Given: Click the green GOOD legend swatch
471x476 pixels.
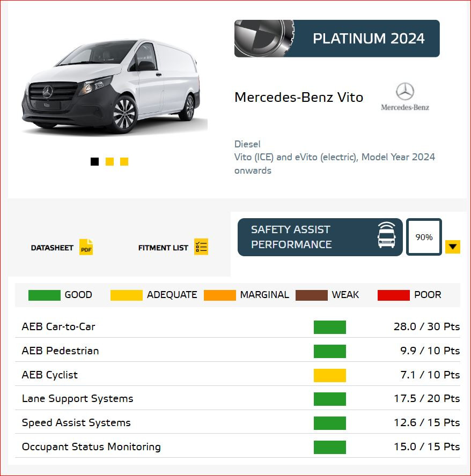Looking at the screenshot, I should [x=44, y=295].
